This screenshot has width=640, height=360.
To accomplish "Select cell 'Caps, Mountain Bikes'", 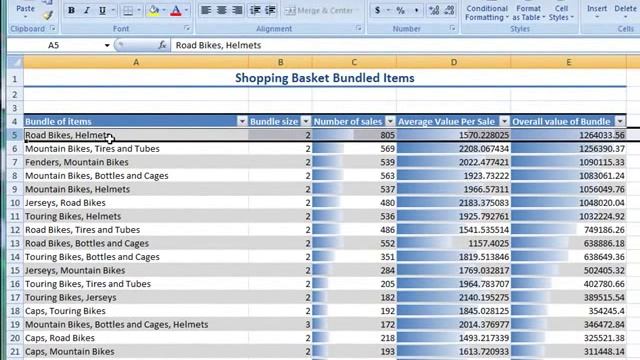I will pyautogui.click(x=136, y=351).
